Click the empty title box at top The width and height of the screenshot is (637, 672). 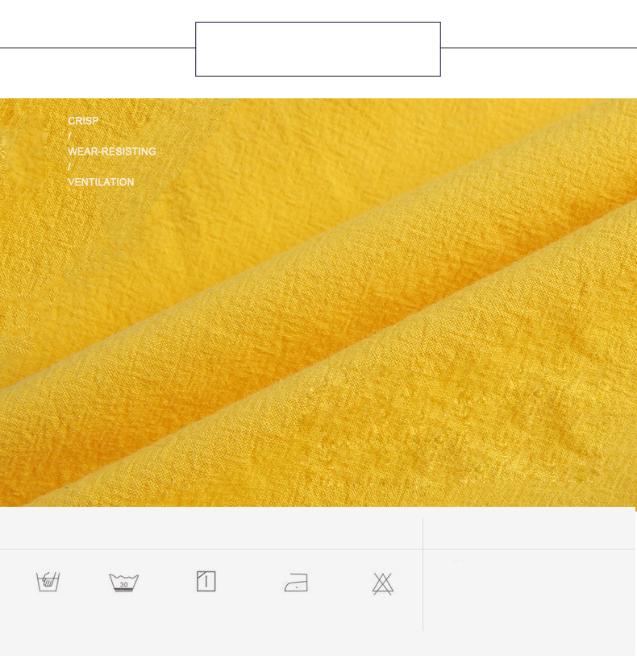pyautogui.click(x=318, y=49)
